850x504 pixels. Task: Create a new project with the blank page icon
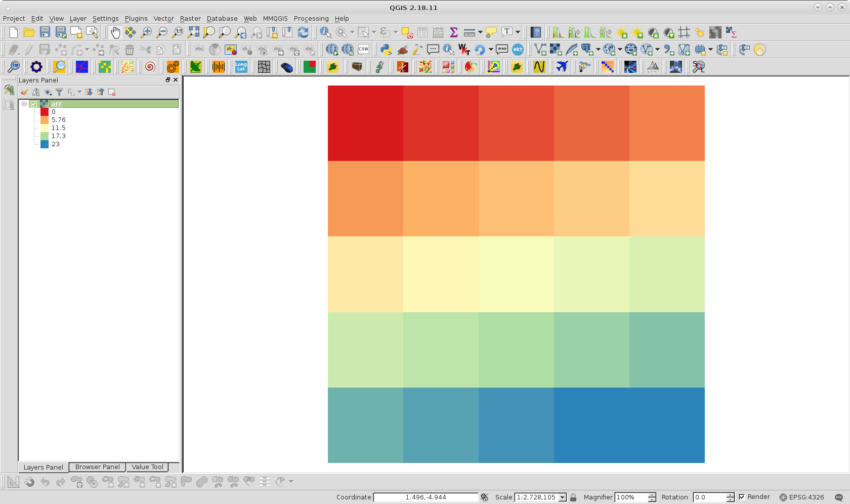13,32
